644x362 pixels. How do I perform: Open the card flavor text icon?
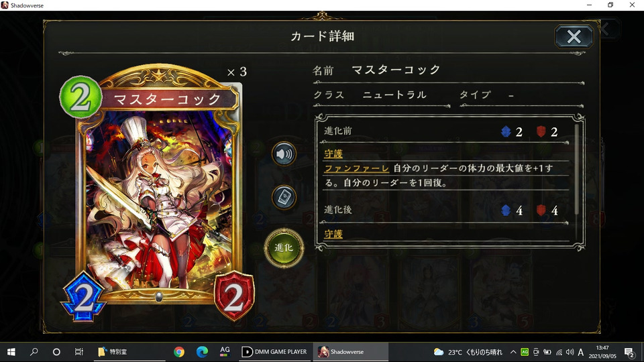pyautogui.click(x=284, y=197)
